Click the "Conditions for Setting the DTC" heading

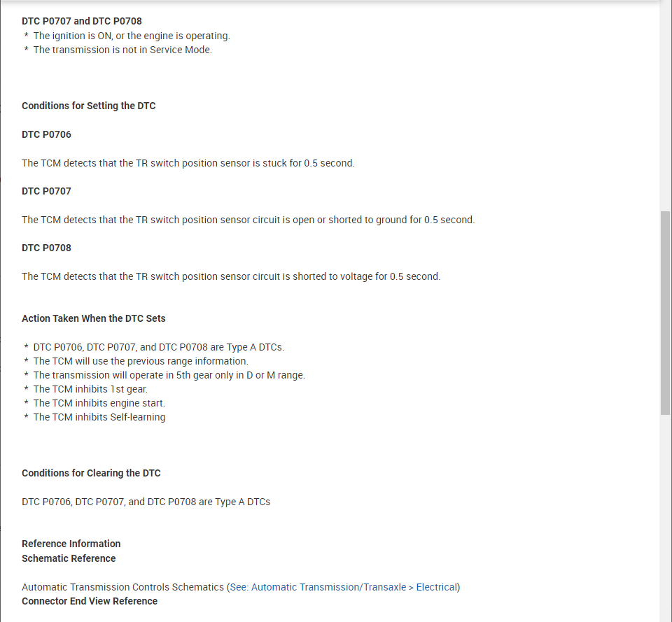[x=89, y=106]
